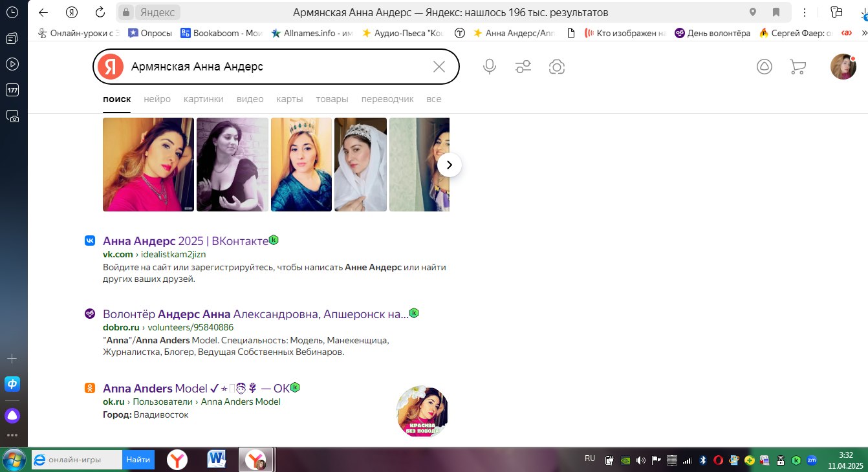The height and width of the screenshot is (472, 868).
Task: Open the three-dot browser menu
Action: tap(805, 12)
